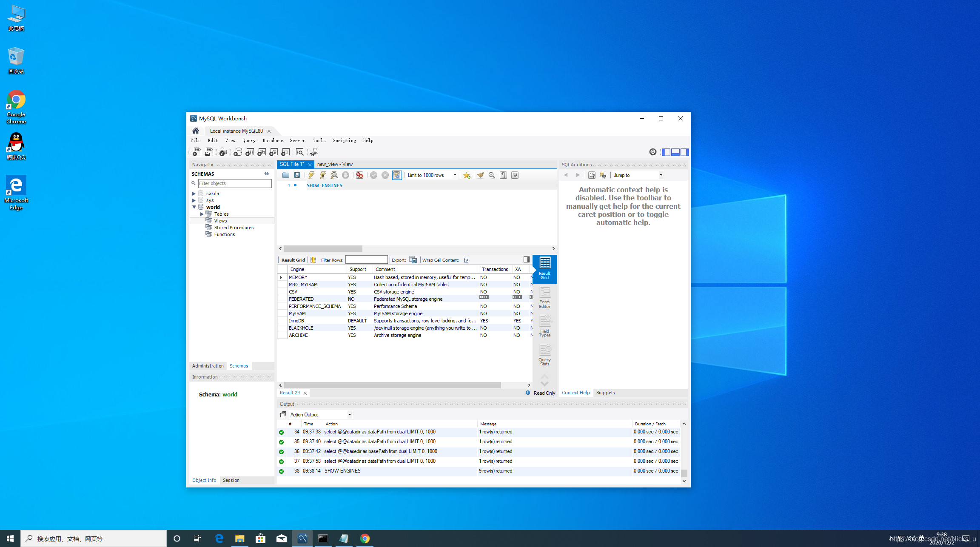Switch to the new_view - View tab

(x=335, y=164)
